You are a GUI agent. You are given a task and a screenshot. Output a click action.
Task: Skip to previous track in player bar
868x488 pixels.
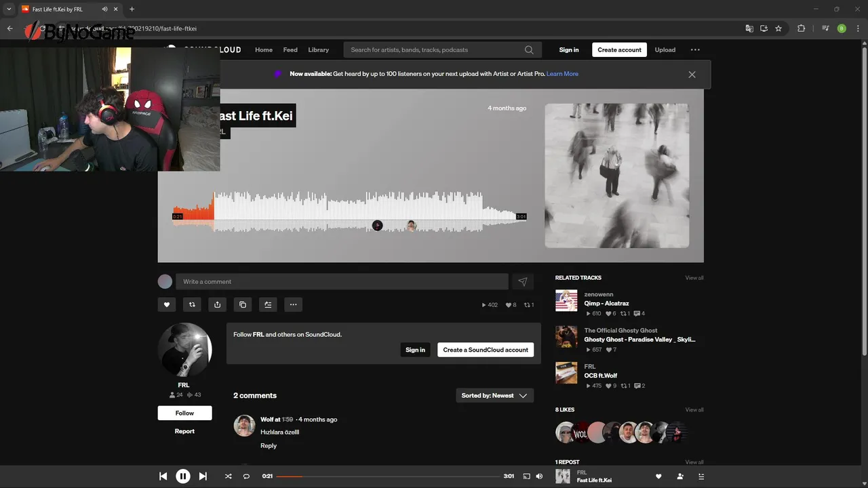pyautogui.click(x=163, y=476)
